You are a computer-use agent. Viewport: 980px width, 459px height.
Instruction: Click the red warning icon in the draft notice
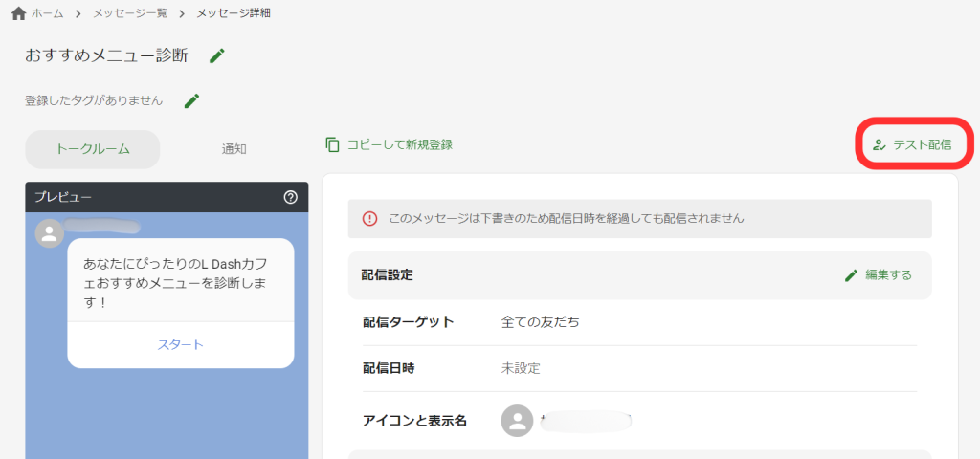[369, 218]
